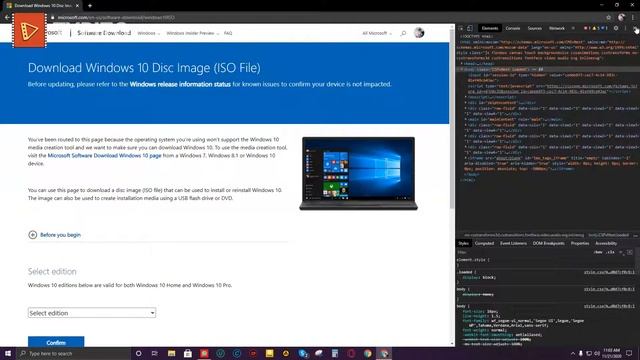This screenshot has height=360, width=640.
Task: Open the Properties tab in DevTools
Action: click(580, 243)
